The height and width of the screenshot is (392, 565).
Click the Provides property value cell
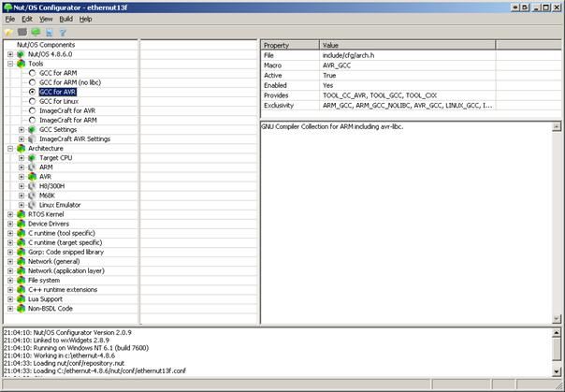pos(408,95)
